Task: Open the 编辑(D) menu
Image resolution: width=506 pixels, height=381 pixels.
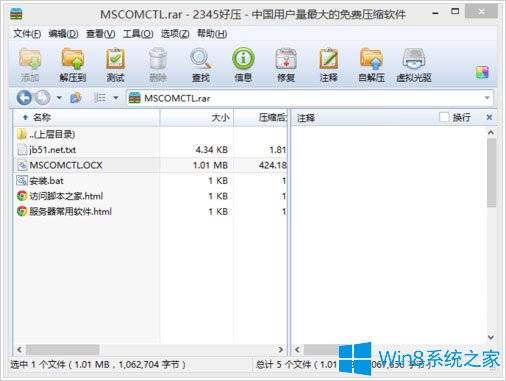Action: (63, 34)
